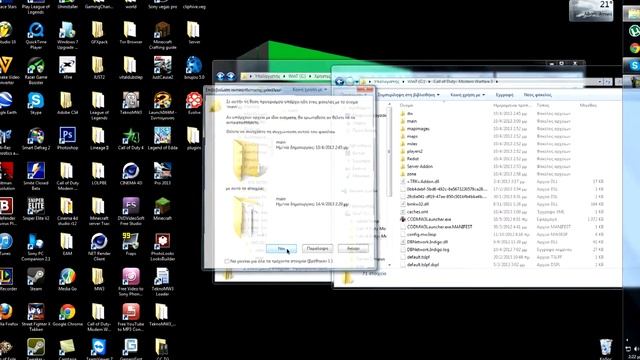640x360 pixels.
Task: Open Sniper Elite V2 shortcut
Action: coord(36,209)
